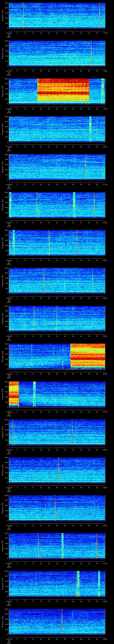Click the red line near 25 seconds in 14:22 spectrogram
114x644 pixels.
point(49,243)
